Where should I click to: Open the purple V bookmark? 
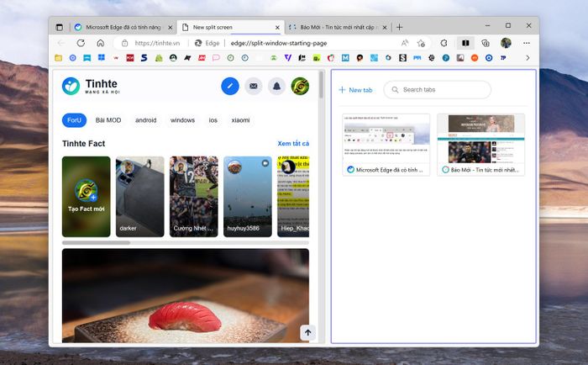click(287, 58)
